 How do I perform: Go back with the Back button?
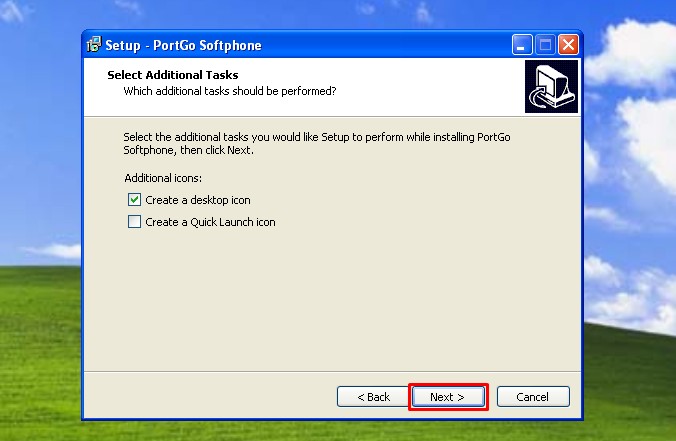coord(373,397)
